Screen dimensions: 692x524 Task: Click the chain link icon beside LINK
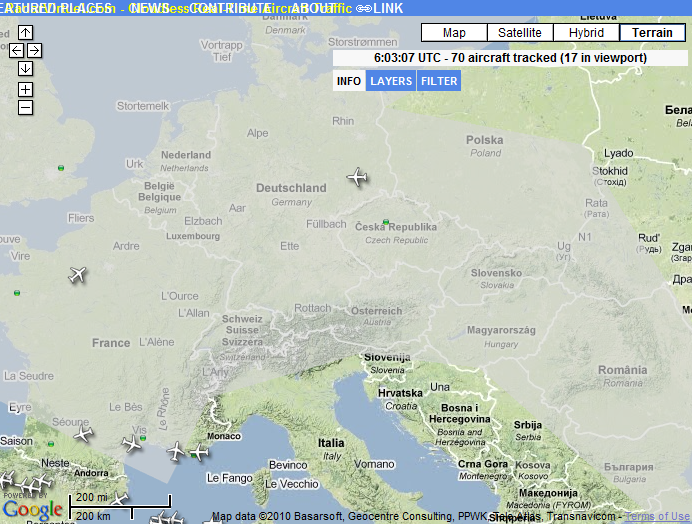(363, 8)
